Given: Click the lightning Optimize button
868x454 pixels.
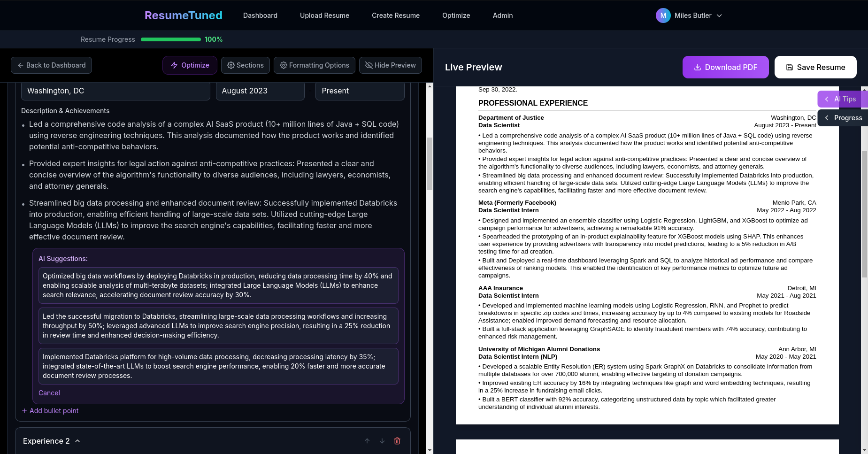Looking at the screenshot, I should [190, 65].
